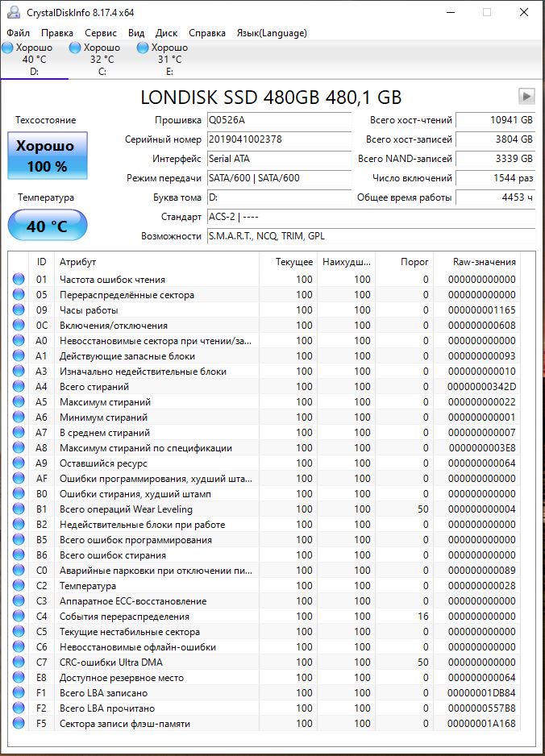Click the 40 °C temperature button
This screenshot has width=545, height=756.
(x=48, y=225)
